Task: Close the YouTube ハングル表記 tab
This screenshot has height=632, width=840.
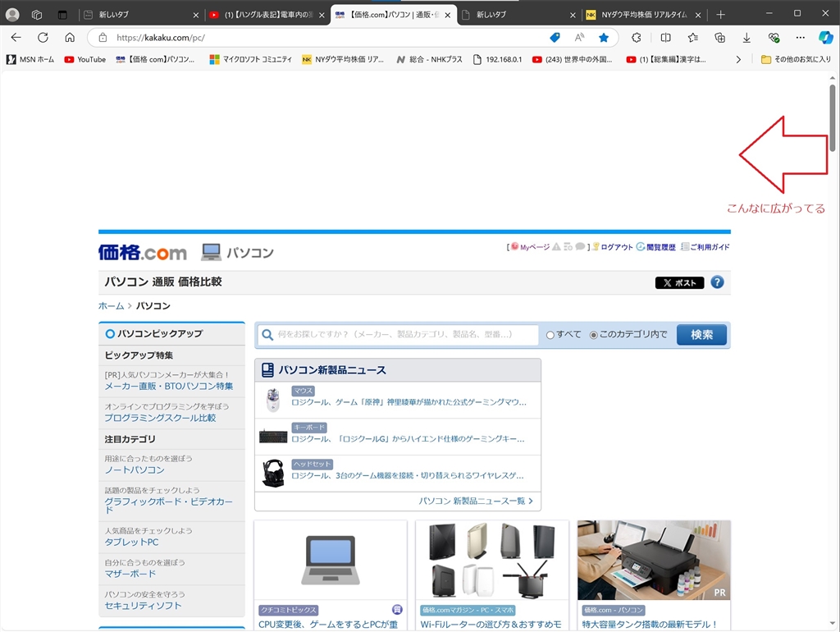Action: coord(322,15)
